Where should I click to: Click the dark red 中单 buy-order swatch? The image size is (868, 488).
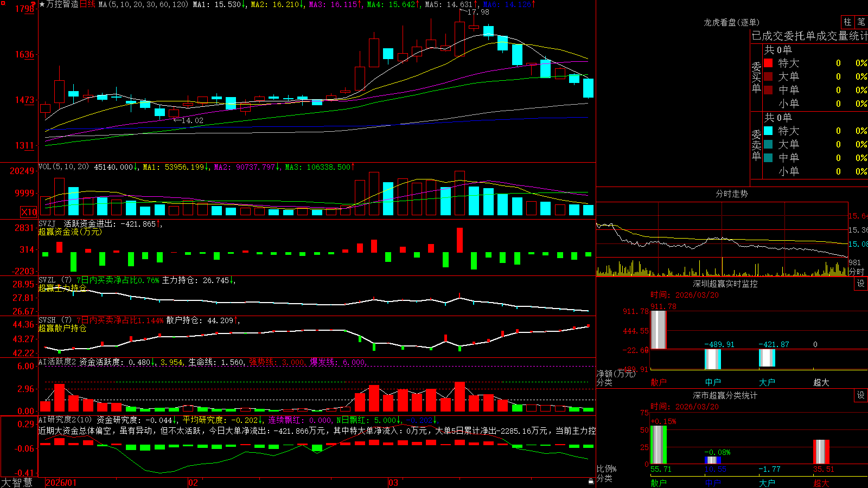tap(768, 90)
